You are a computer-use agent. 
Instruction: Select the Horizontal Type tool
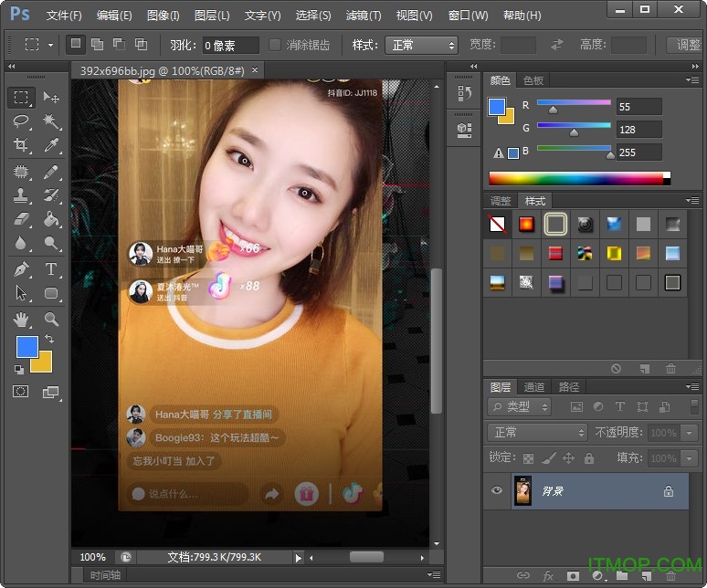tap(51, 269)
